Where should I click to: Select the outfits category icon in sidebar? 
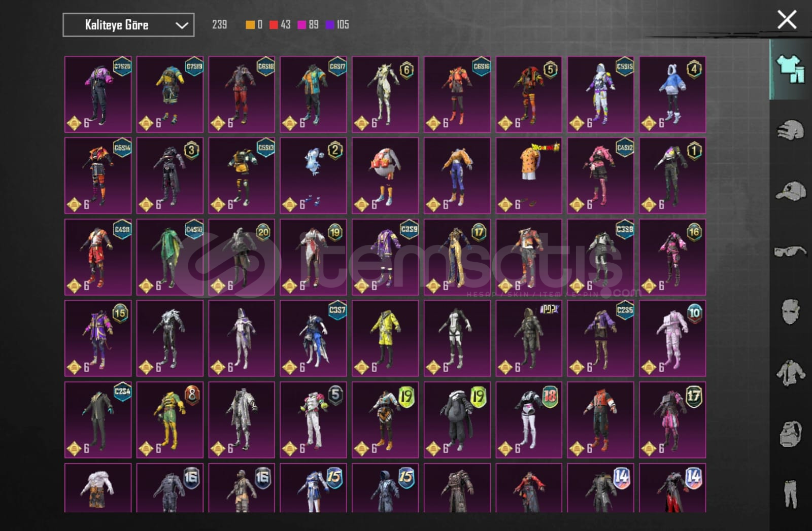click(790, 69)
